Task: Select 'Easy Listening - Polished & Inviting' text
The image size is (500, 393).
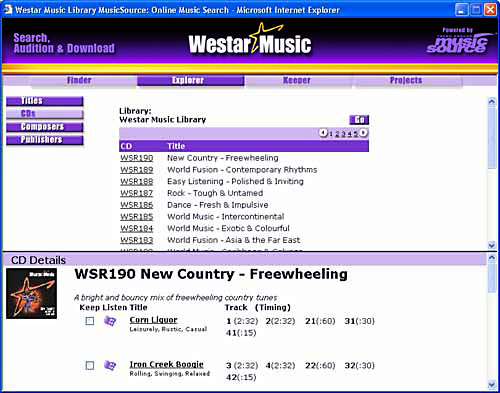Action: pyautogui.click(x=235, y=181)
